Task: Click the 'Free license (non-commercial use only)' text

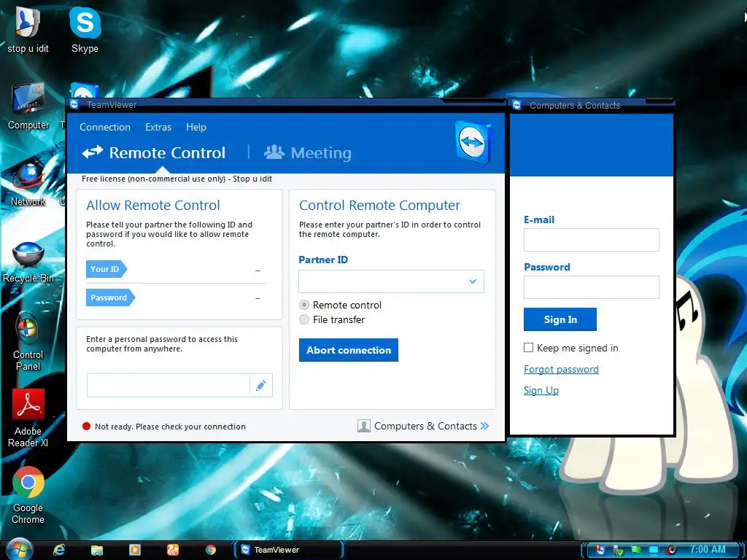Action: (153, 179)
